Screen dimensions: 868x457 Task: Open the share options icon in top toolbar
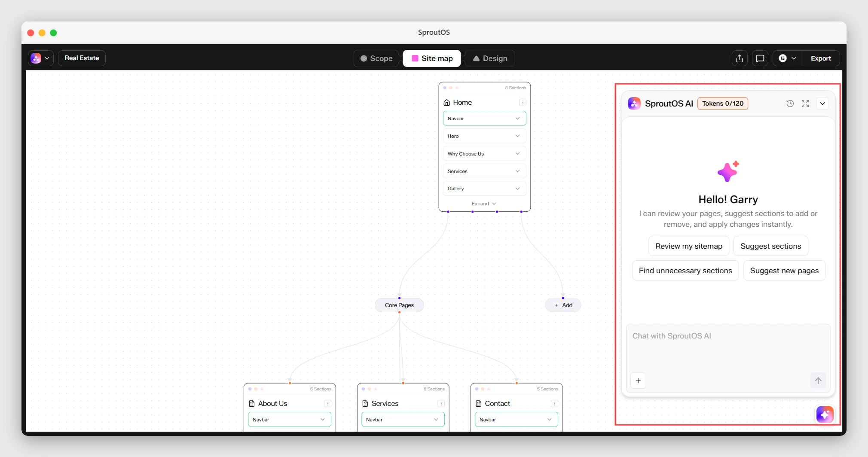click(x=739, y=58)
